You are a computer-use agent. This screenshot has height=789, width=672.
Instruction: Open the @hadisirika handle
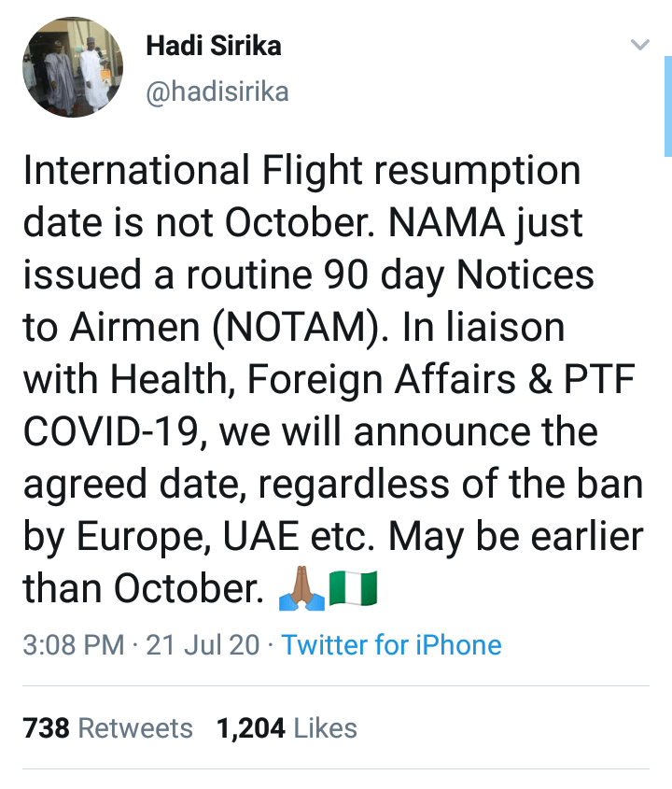click(217, 91)
